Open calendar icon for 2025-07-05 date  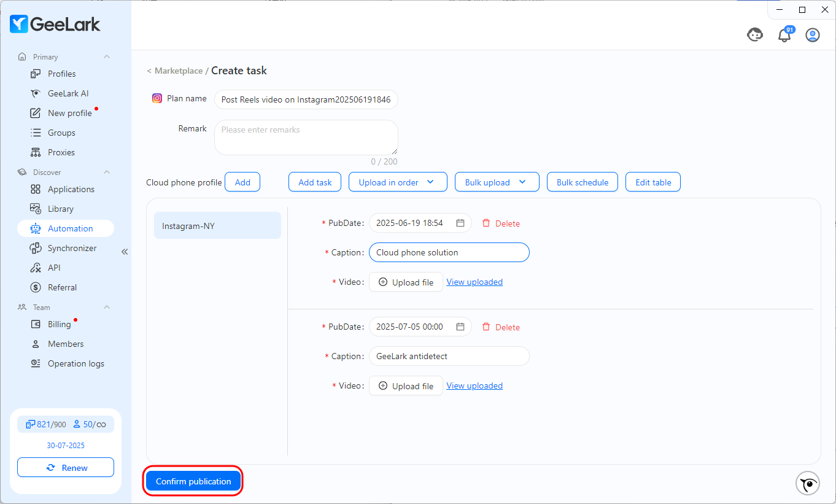460,327
